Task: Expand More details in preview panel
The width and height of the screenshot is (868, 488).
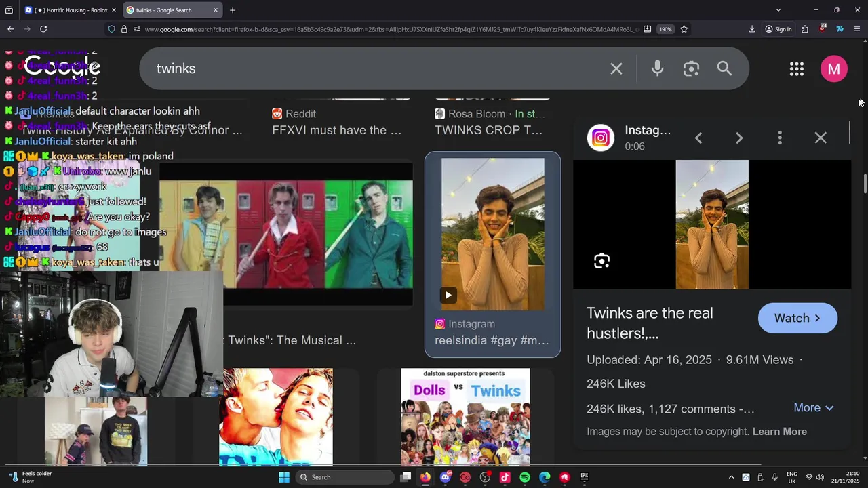Action: click(813, 407)
